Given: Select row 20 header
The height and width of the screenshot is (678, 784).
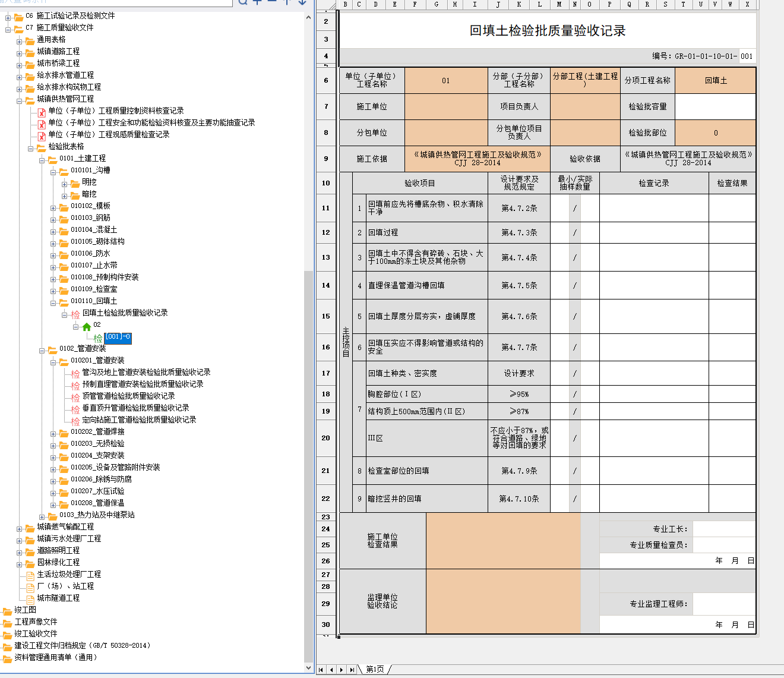Looking at the screenshot, I should 325,438.
